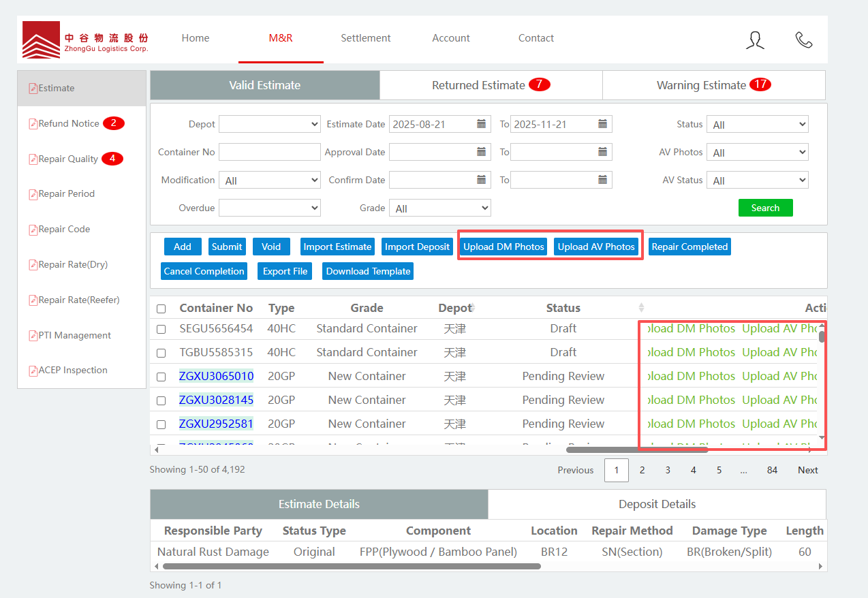Toggle the select-all checkbox in table header
Viewport: 868px width, 598px height.
pos(161,309)
